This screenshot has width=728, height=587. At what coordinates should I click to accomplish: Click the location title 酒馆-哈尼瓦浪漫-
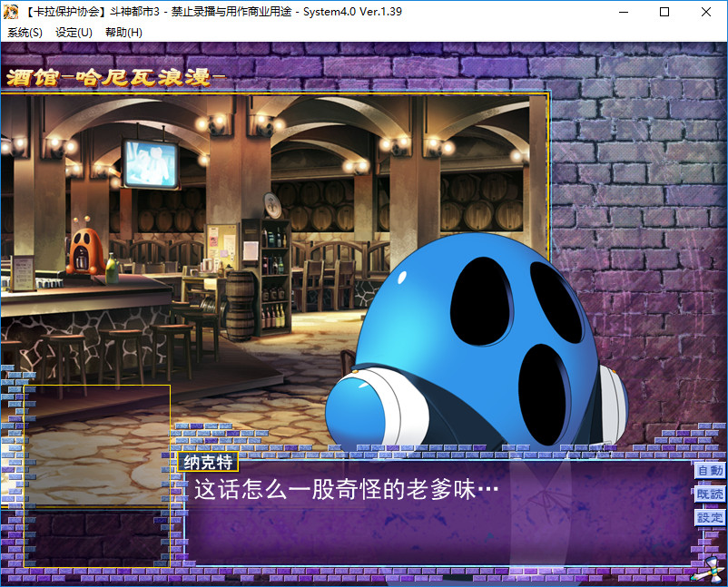point(115,77)
